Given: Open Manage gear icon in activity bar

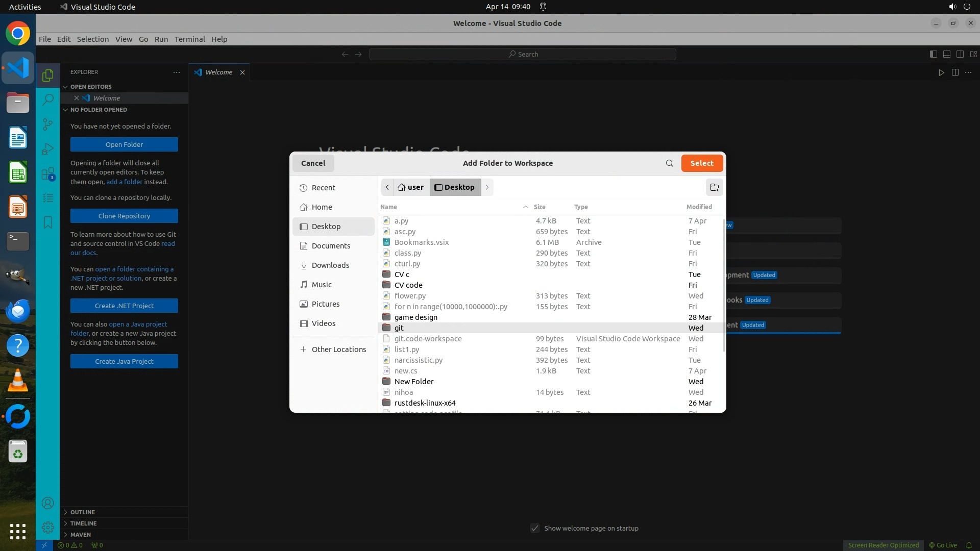Looking at the screenshot, I should pos(47,527).
